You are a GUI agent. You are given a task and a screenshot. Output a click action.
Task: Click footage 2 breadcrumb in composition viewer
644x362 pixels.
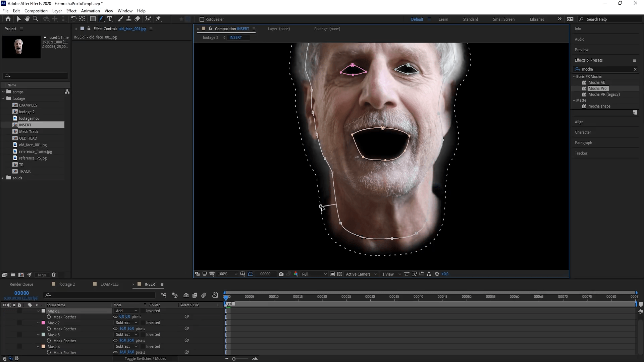click(x=210, y=38)
